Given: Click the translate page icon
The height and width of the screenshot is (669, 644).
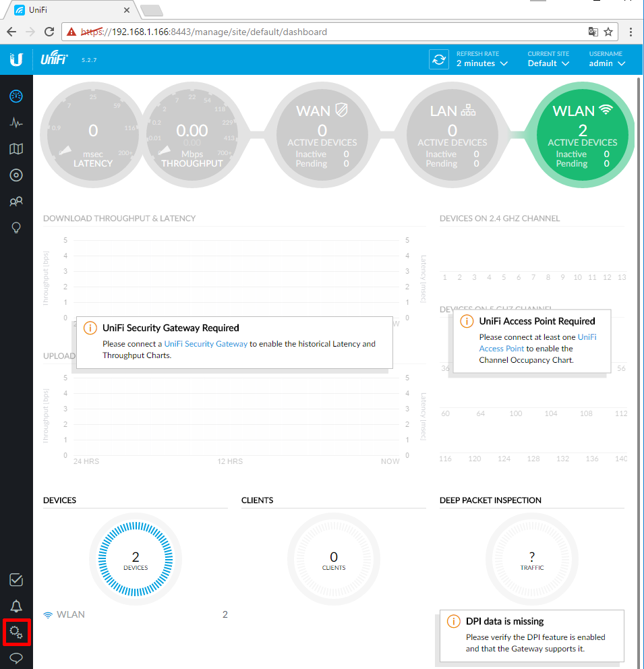Looking at the screenshot, I should pos(593,32).
